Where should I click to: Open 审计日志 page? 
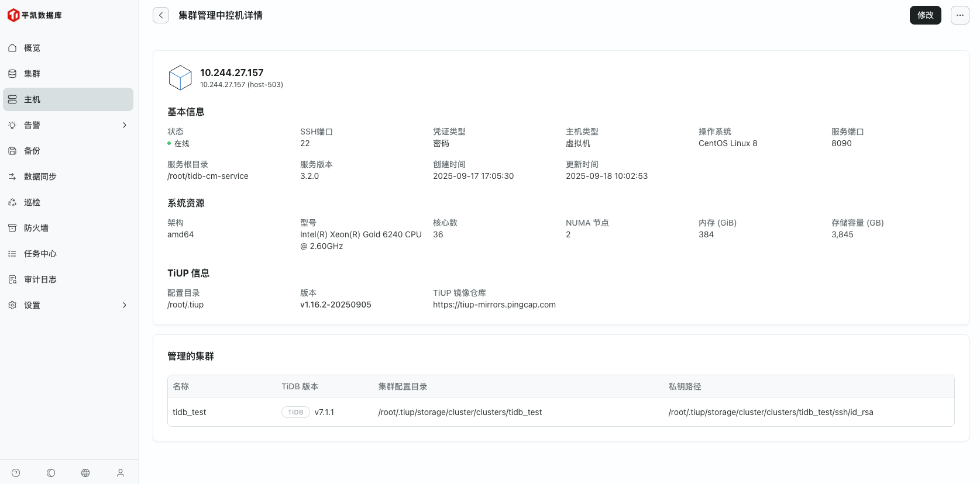tap(40, 279)
